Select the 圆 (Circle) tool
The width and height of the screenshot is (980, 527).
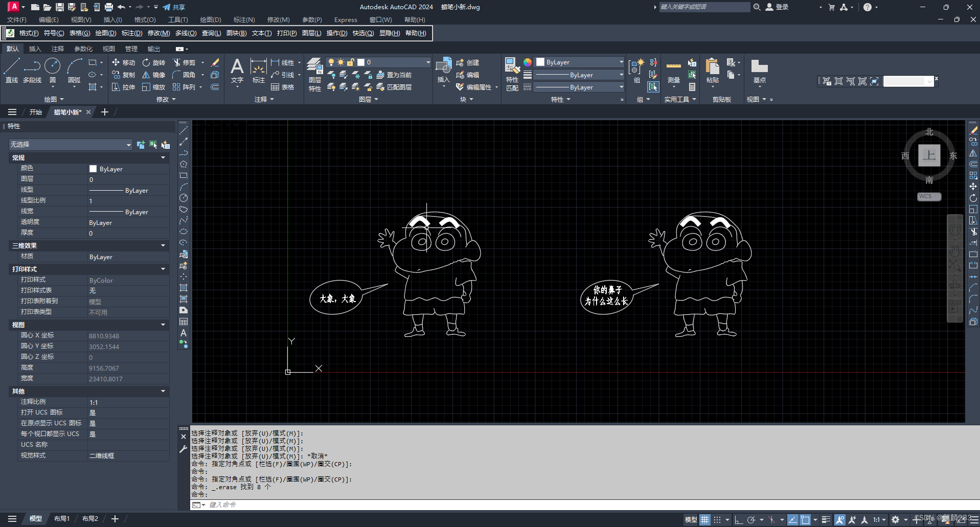(52, 71)
